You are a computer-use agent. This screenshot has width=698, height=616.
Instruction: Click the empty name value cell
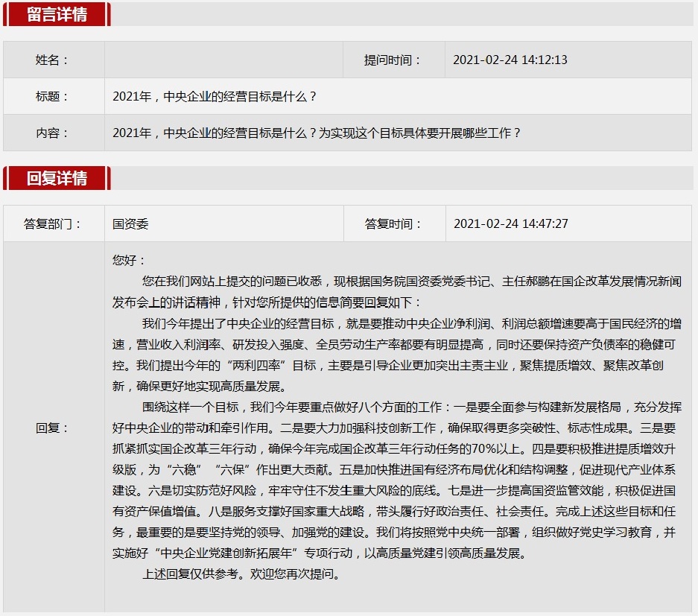click(x=223, y=60)
